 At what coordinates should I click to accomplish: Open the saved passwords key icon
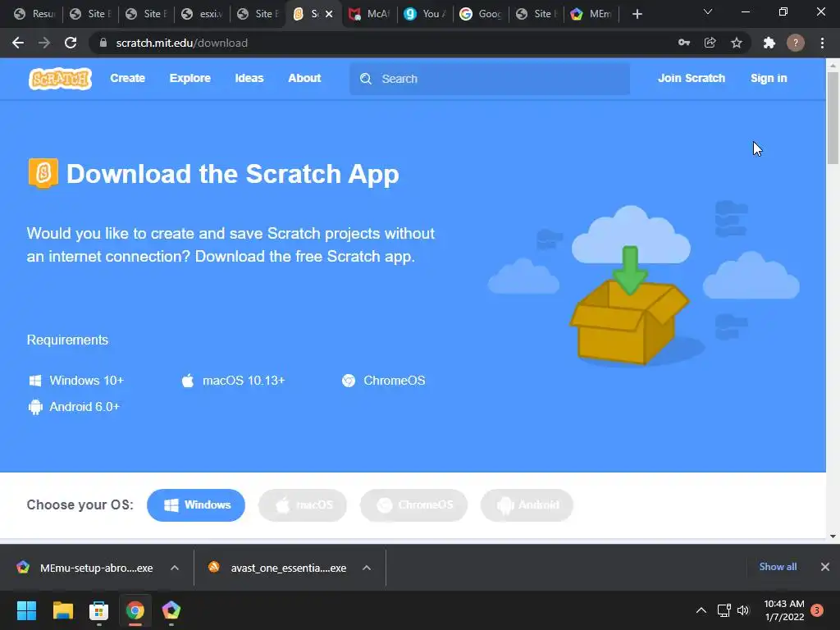coord(684,43)
